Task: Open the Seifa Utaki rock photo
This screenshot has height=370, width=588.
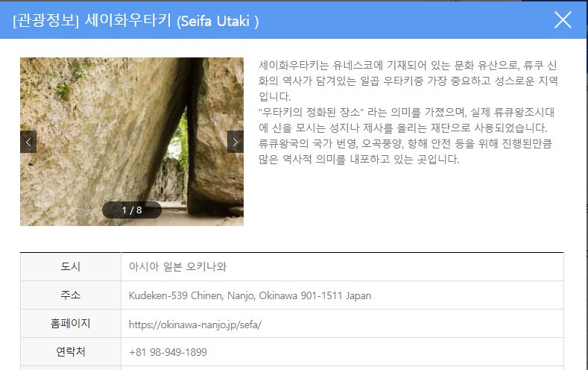Action: click(132, 142)
